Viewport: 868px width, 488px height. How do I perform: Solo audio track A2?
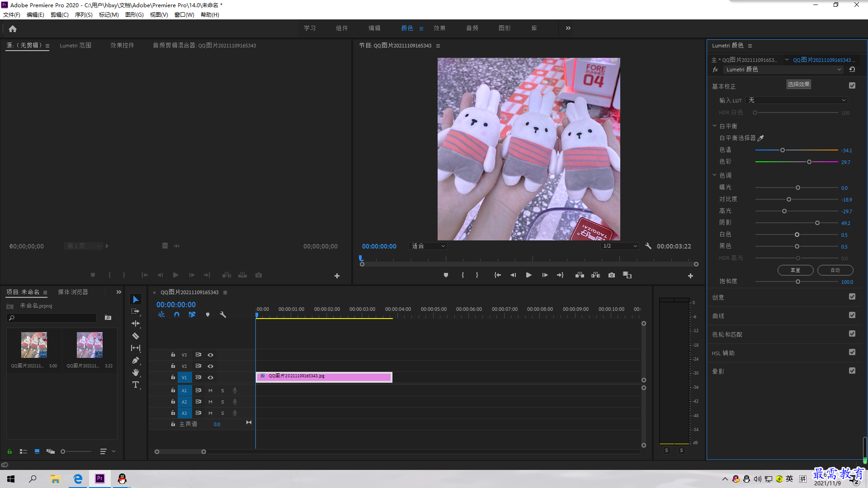coord(222,402)
